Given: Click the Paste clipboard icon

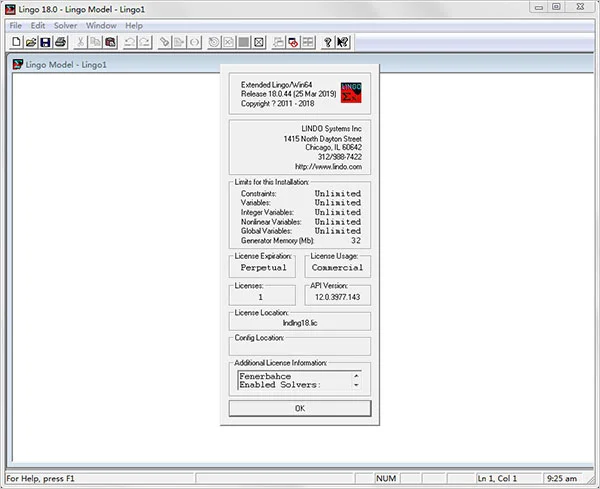Looking at the screenshot, I should (x=111, y=42).
